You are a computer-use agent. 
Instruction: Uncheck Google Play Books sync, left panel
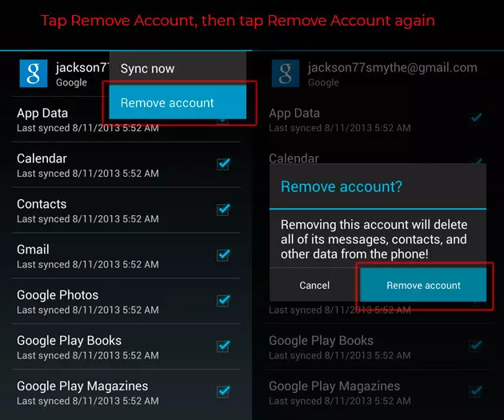223,346
